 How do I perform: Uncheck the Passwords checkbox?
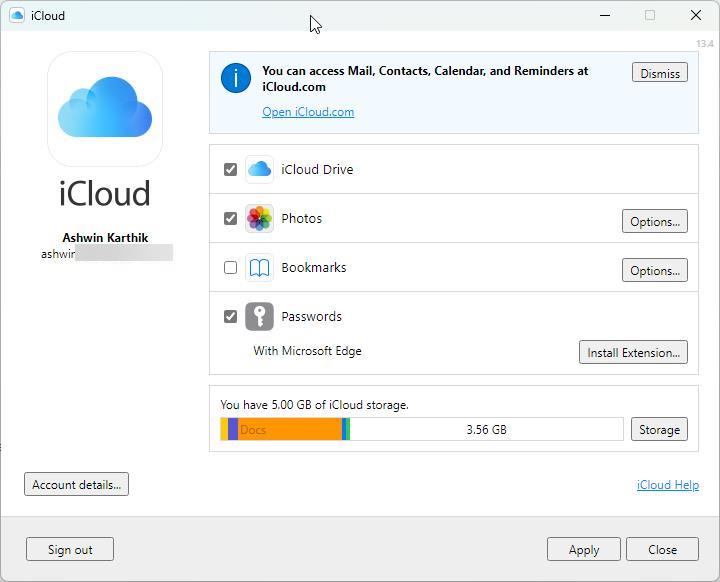[x=231, y=316]
